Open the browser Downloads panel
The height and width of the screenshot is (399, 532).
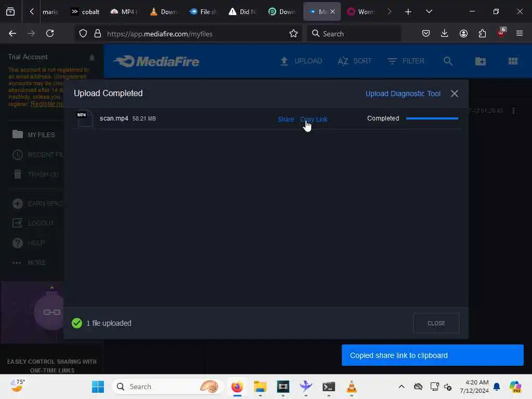(x=445, y=34)
